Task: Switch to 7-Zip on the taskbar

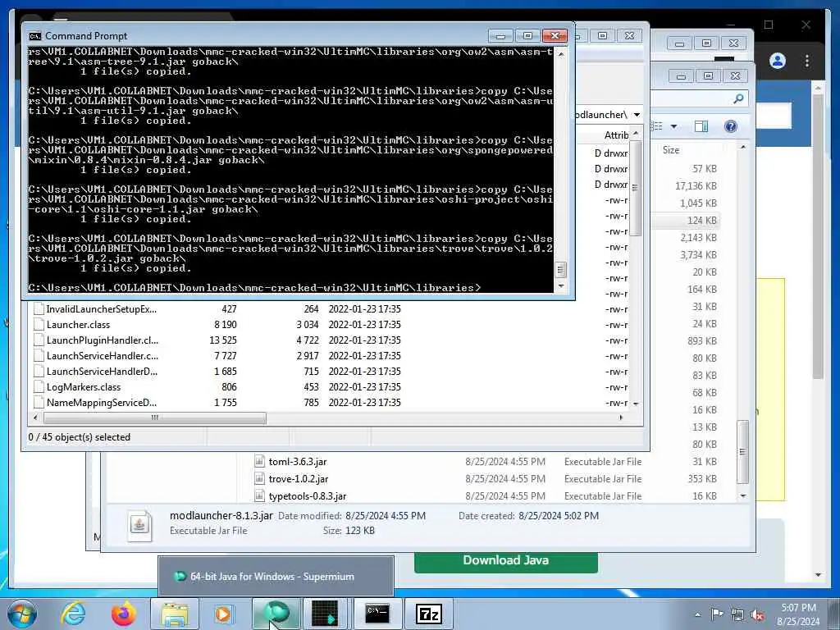Action: 428,614
